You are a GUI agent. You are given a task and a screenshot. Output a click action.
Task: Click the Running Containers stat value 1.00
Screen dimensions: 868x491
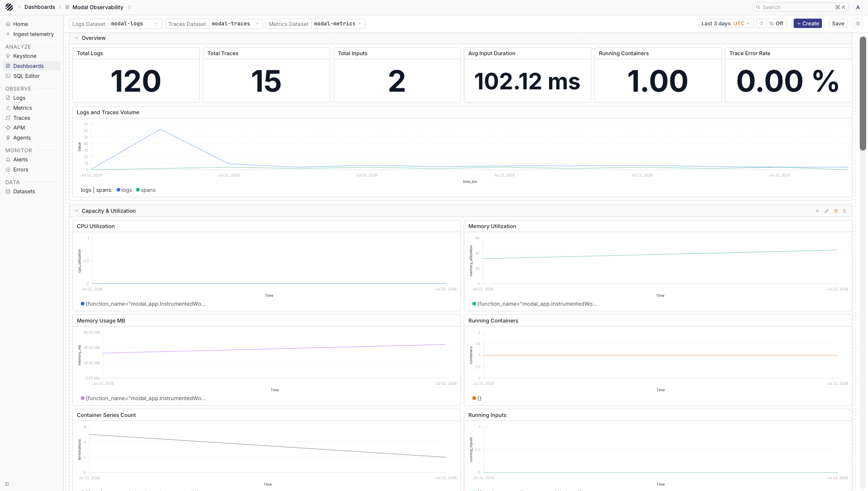coord(657,81)
